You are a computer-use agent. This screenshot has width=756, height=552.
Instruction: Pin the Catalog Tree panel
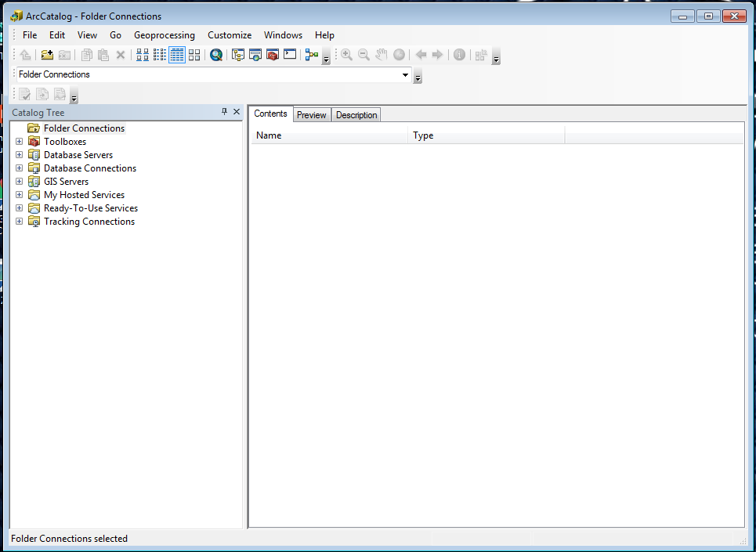tap(224, 112)
